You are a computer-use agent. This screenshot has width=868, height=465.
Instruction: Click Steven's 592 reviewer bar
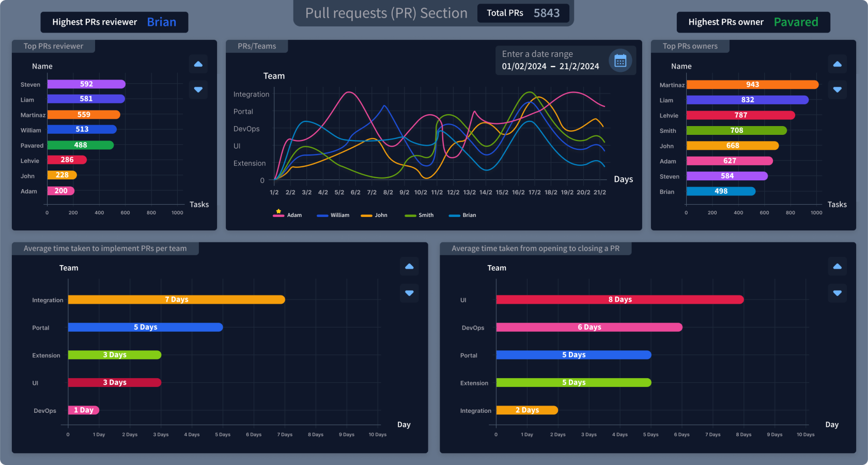pyautogui.click(x=86, y=84)
